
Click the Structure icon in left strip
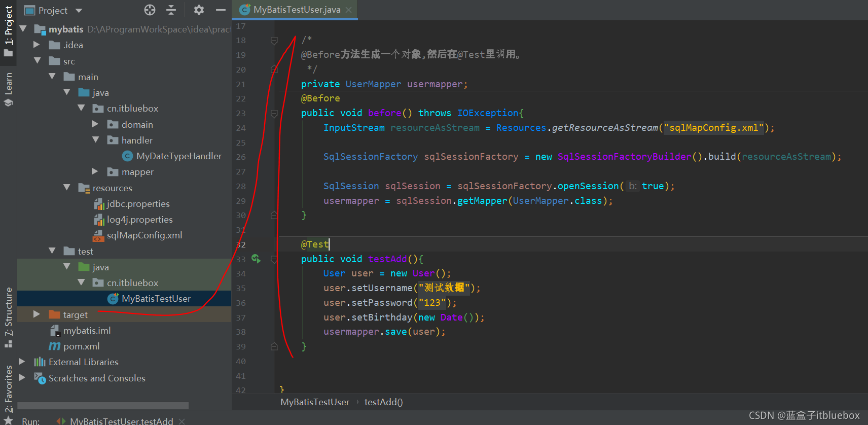(x=8, y=343)
